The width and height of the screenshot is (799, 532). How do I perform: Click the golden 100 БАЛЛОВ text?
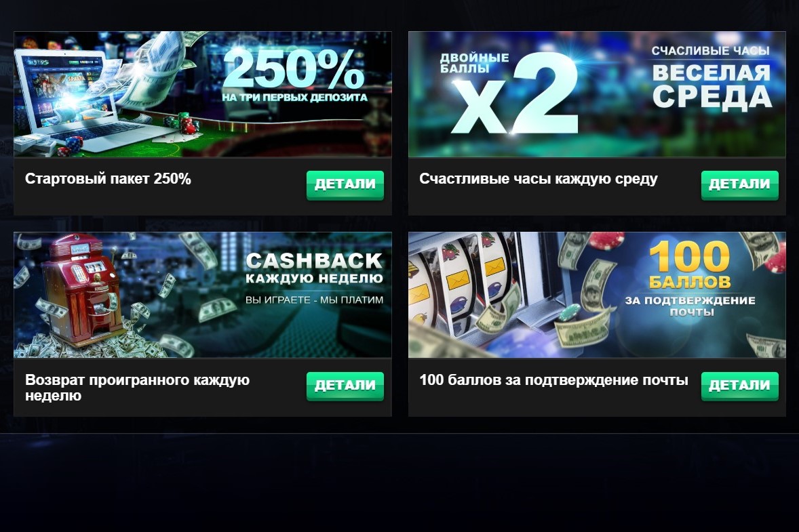pos(689,265)
